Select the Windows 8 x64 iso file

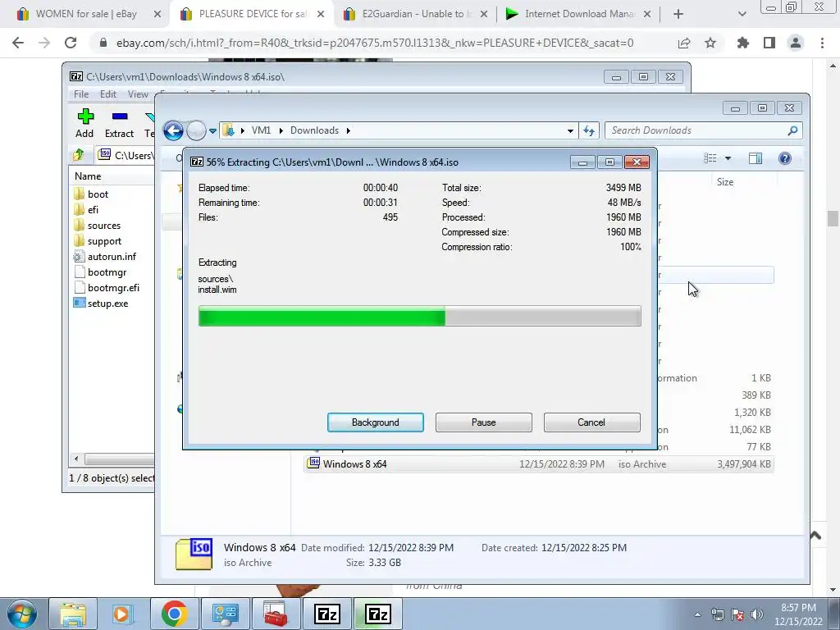pos(538,464)
